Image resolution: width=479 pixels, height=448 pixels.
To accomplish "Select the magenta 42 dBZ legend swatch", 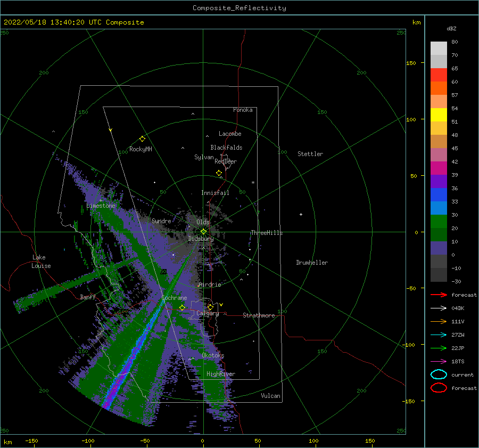I will (x=439, y=168).
